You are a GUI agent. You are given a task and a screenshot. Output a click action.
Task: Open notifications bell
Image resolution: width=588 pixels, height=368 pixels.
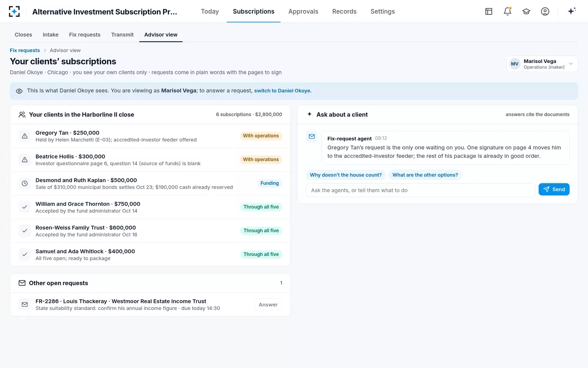[x=508, y=11]
